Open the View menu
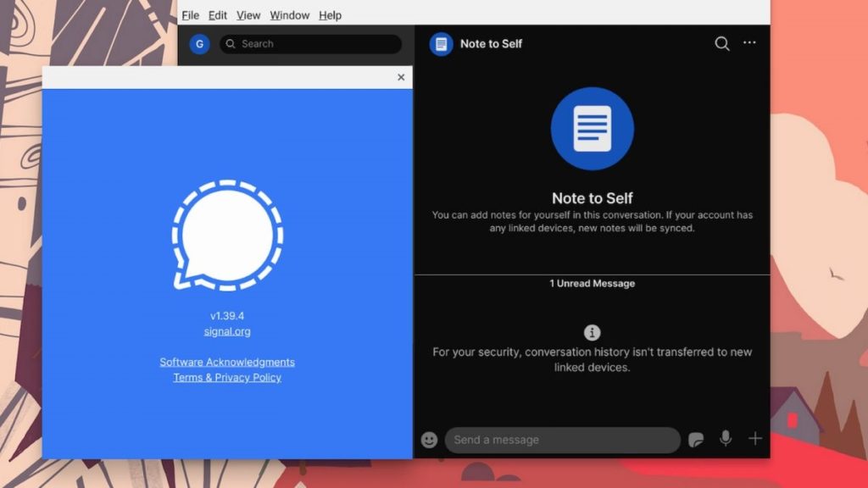The image size is (868, 488). coord(248,15)
